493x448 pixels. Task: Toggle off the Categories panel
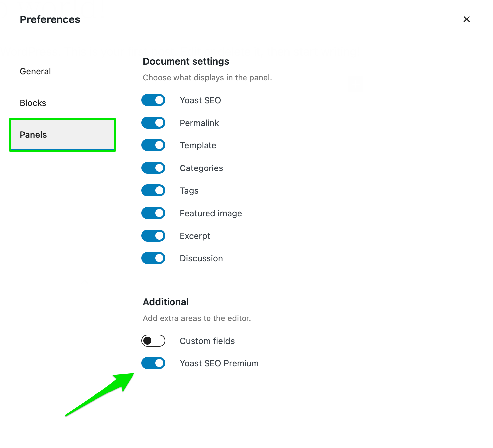point(153,168)
